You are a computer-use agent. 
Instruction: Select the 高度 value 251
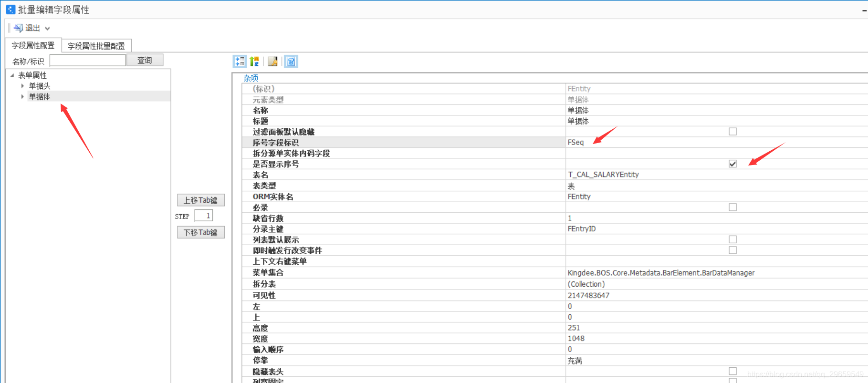pyautogui.click(x=574, y=328)
